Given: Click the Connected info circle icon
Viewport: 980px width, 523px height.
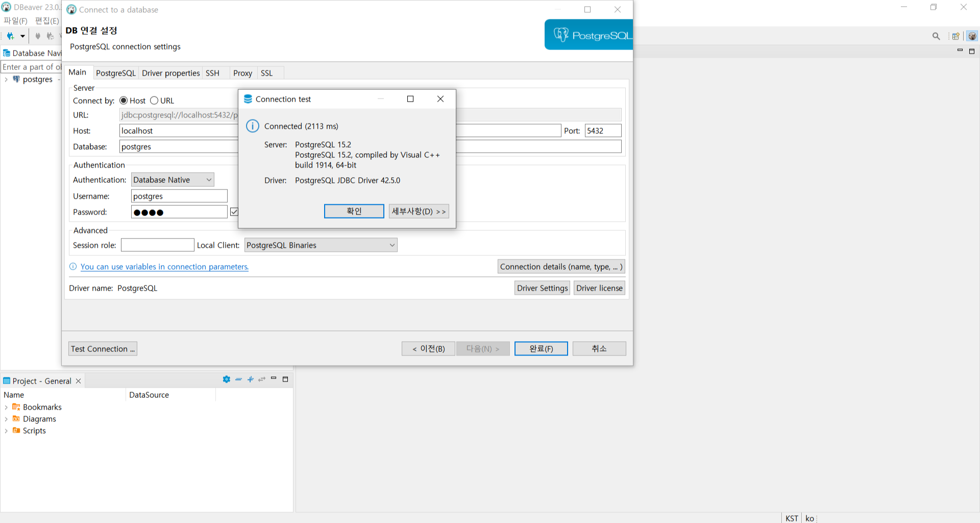Looking at the screenshot, I should [253, 126].
